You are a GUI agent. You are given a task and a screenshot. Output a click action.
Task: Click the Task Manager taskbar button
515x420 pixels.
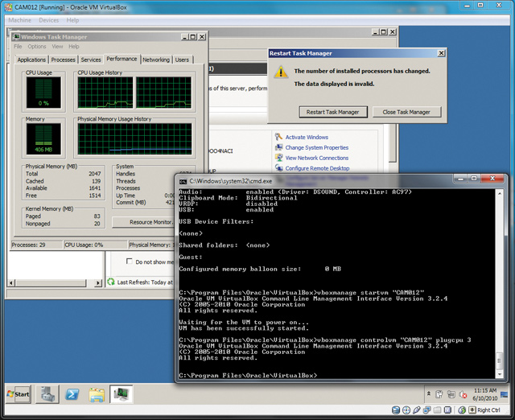pyautogui.click(x=122, y=394)
